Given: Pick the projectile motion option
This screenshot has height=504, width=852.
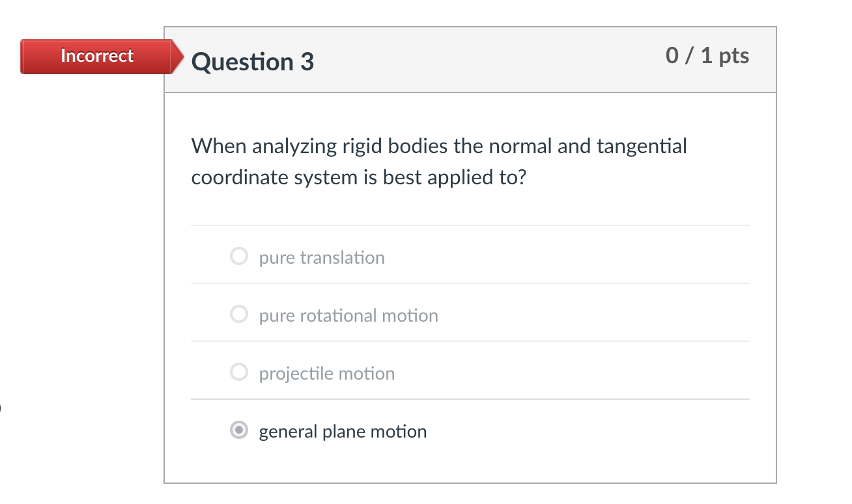Looking at the screenshot, I should coord(239,372).
